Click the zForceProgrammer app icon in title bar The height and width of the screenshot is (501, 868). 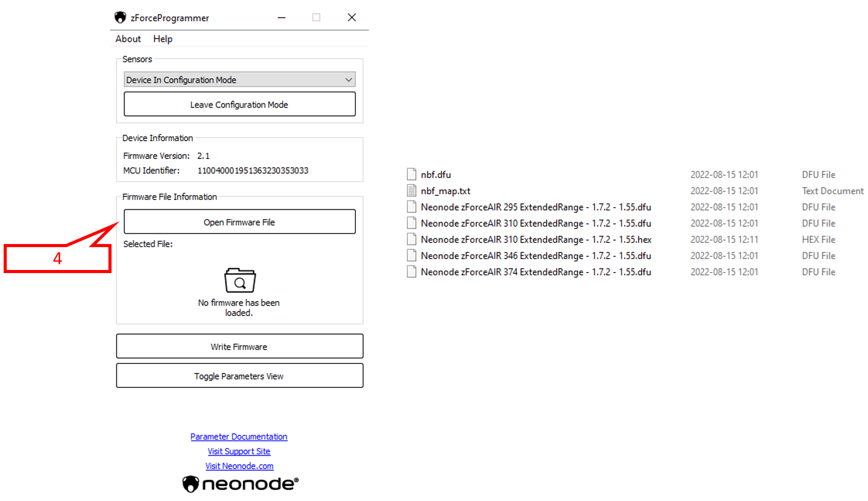click(x=120, y=18)
